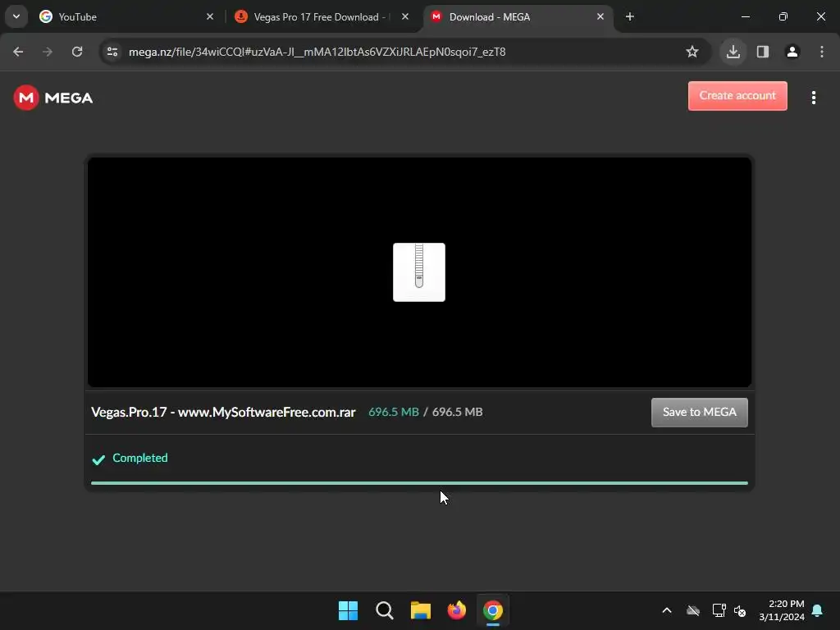840x630 pixels.
Task: Bookmark this page with the star icon
Action: 692,52
